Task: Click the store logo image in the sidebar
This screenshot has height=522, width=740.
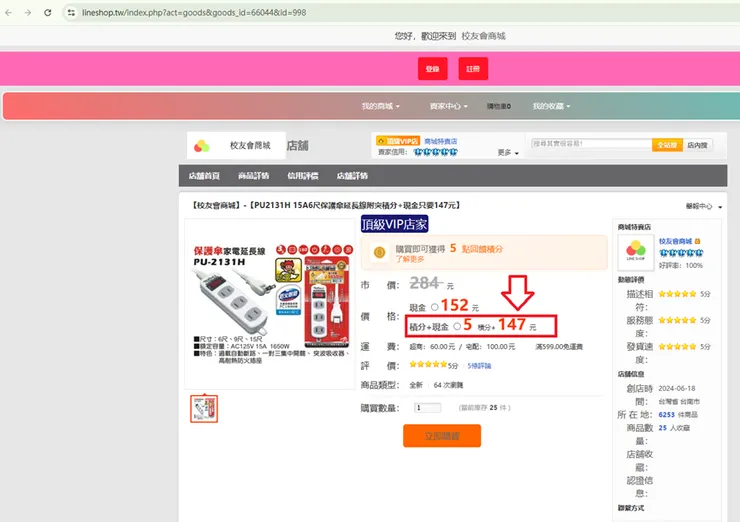Action: (x=636, y=252)
